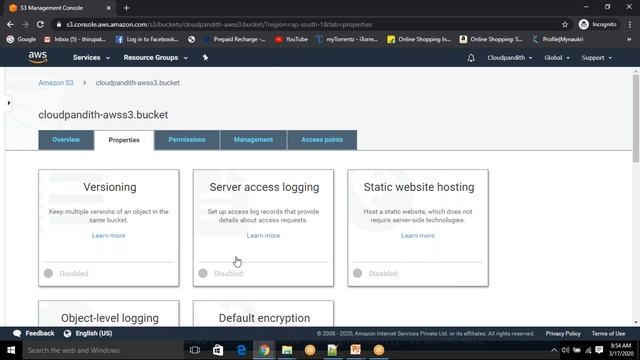Open Microsoft Store from the taskbar

218,350
